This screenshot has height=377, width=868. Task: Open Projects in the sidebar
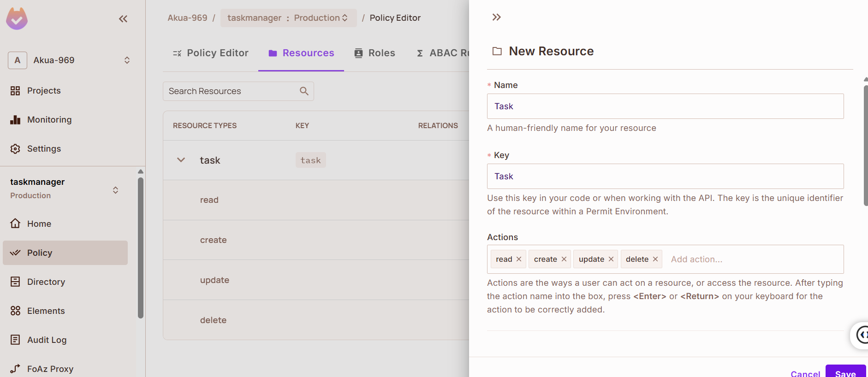pos(44,91)
